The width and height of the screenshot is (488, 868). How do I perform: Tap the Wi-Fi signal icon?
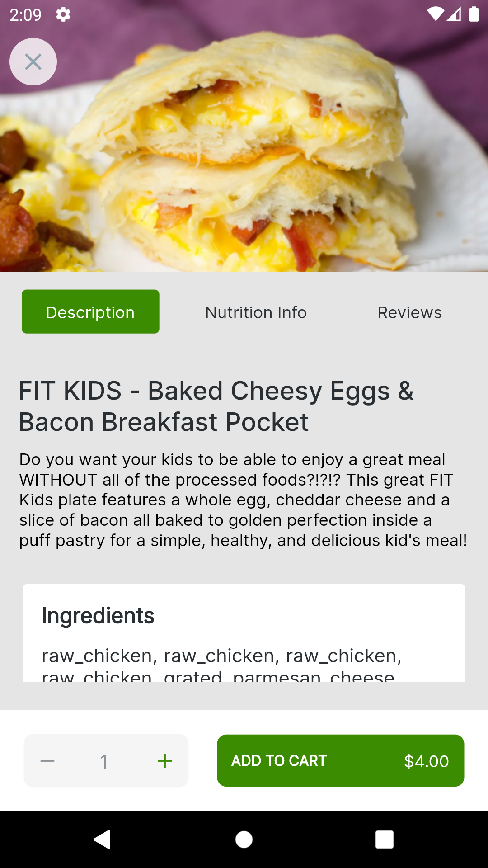tap(435, 14)
